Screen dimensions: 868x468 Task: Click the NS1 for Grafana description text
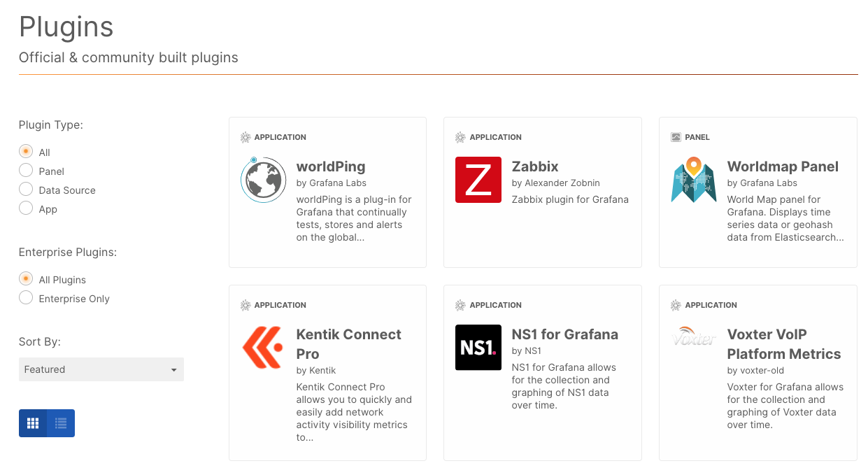pos(564,386)
